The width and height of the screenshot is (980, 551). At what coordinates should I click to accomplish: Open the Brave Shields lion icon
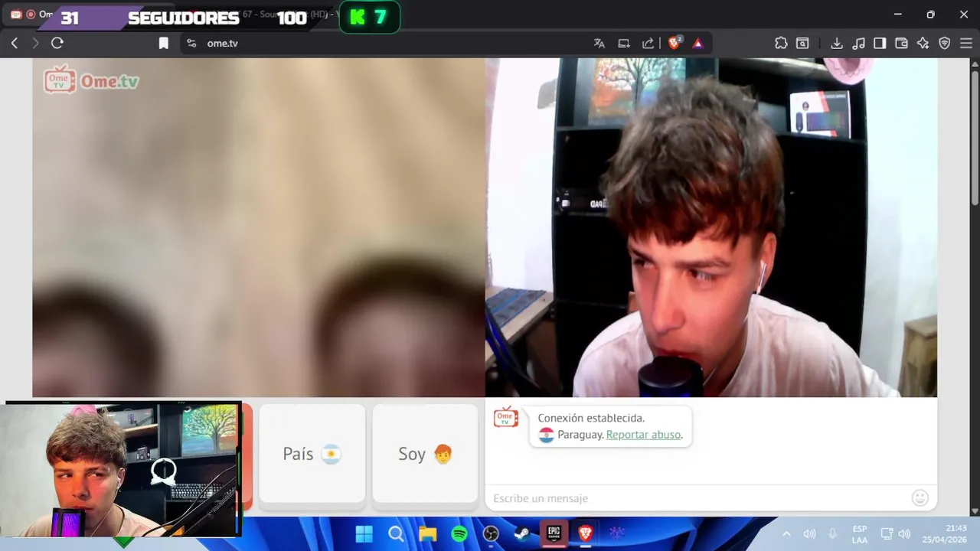675,44
